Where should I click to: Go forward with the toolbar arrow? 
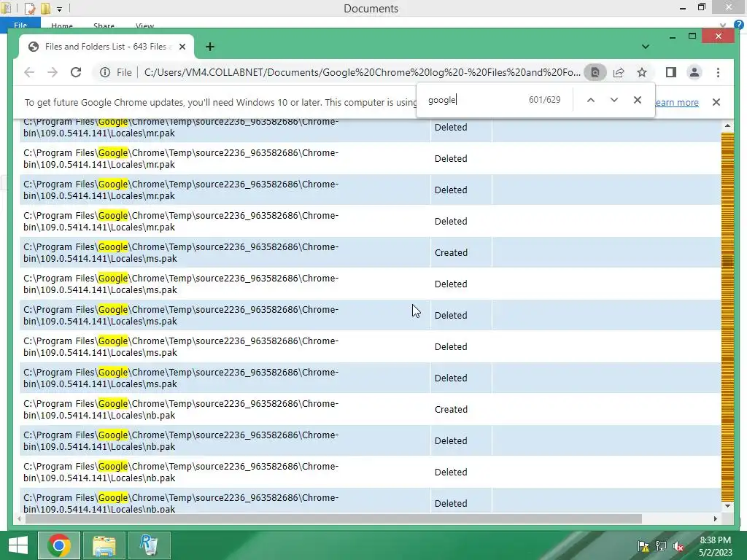[53, 72]
